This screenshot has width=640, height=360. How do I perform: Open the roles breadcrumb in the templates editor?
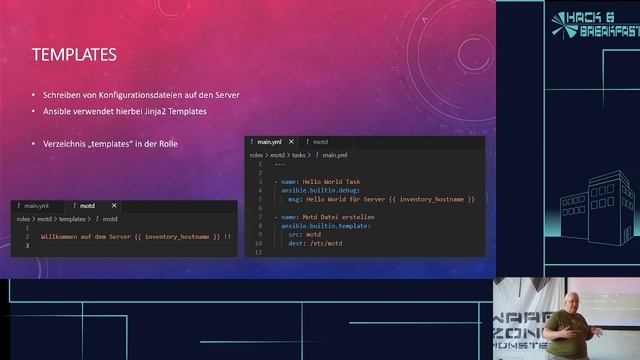click(x=23, y=219)
